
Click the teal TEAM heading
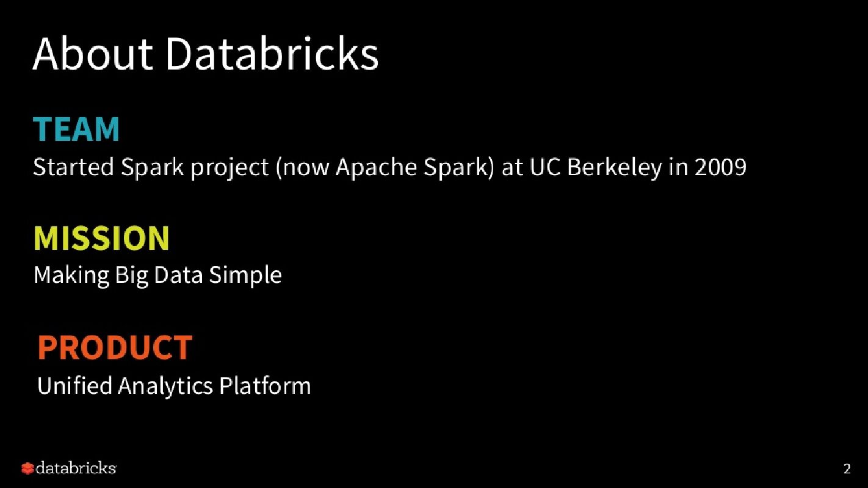[76, 129]
